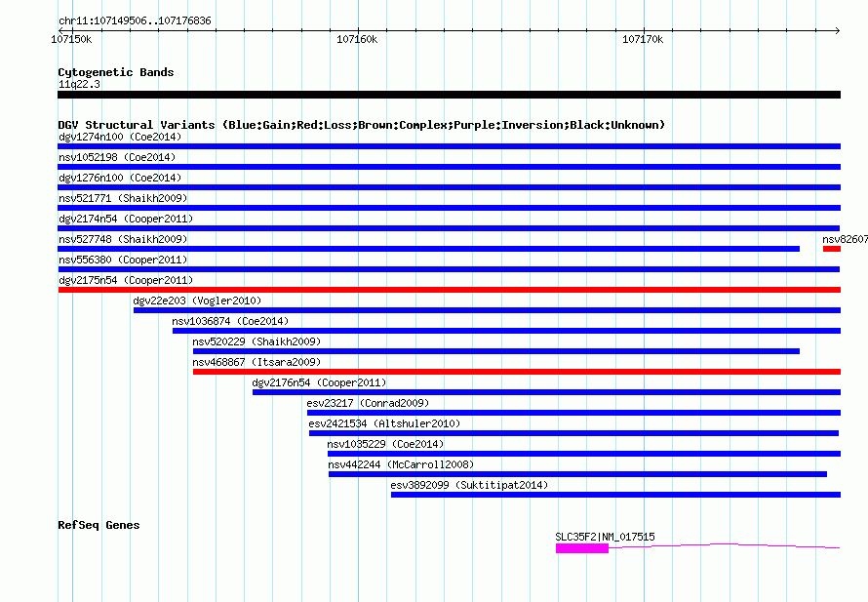Click the black 11q22.3 cytogenetic band bar
This screenshot has width=868, height=602.
(450, 95)
